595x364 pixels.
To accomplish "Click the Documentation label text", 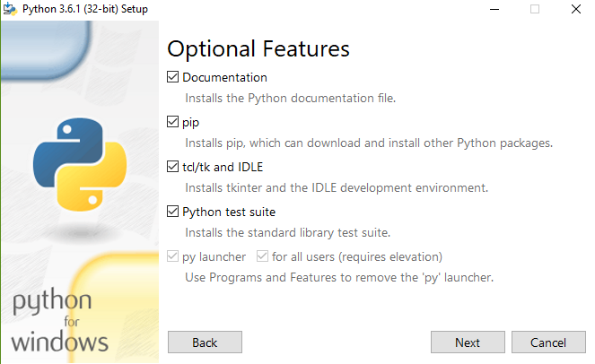I will tap(224, 78).
